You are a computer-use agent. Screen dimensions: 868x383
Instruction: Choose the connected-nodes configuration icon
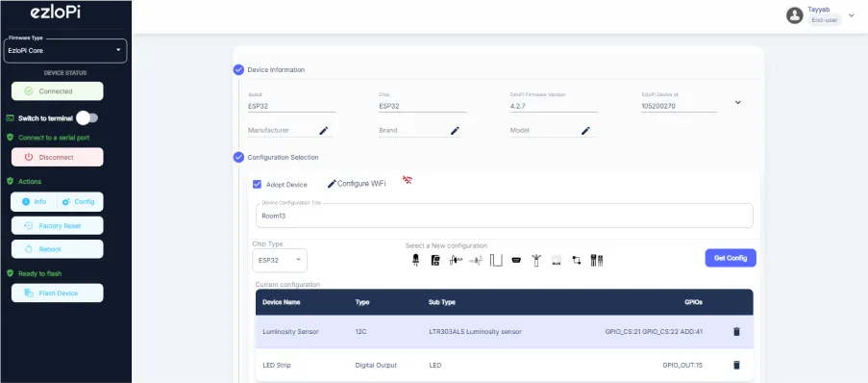577,260
